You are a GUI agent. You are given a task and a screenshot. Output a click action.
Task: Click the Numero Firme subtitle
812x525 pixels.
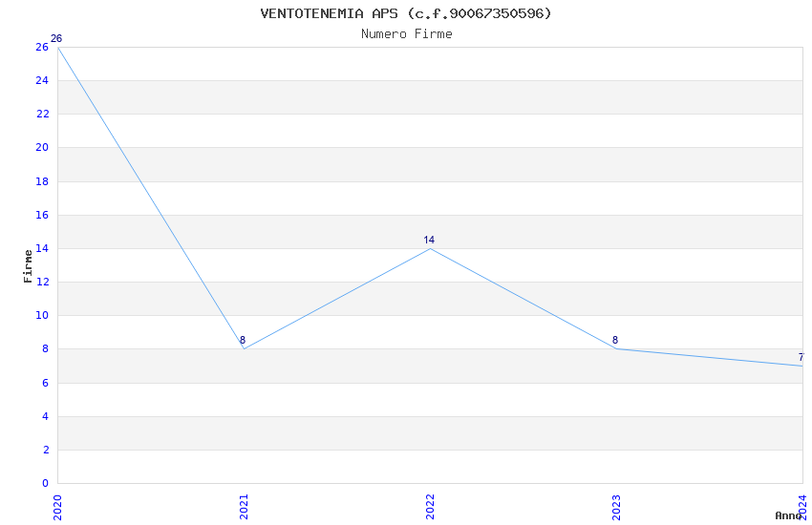click(x=406, y=34)
